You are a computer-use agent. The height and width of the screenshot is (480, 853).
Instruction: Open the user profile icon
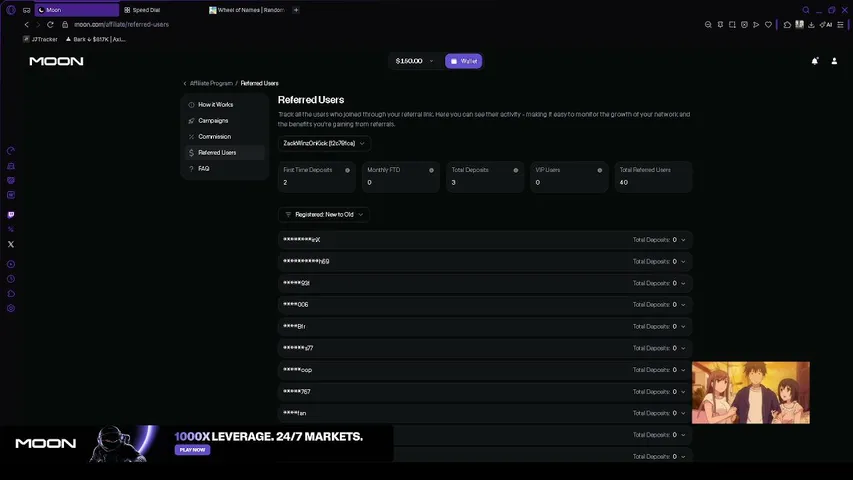[834, 61]
